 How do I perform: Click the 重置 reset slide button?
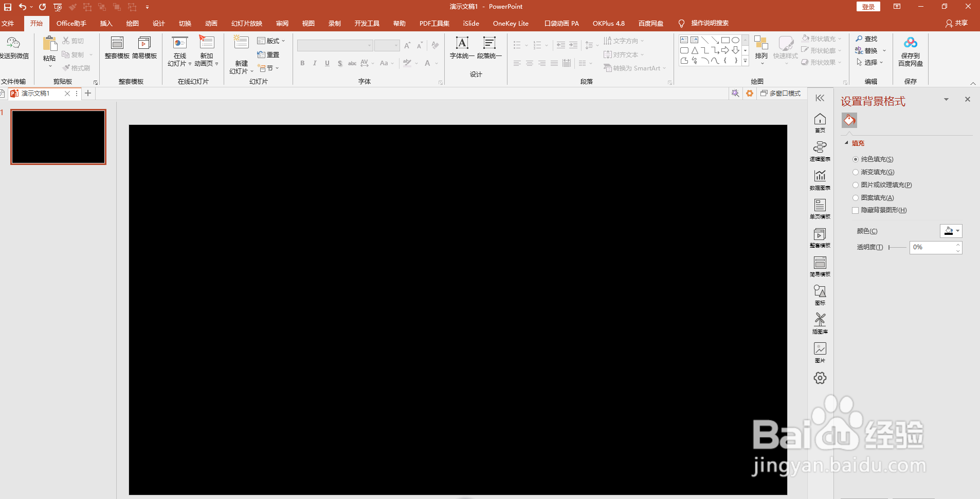click(268, 54)
